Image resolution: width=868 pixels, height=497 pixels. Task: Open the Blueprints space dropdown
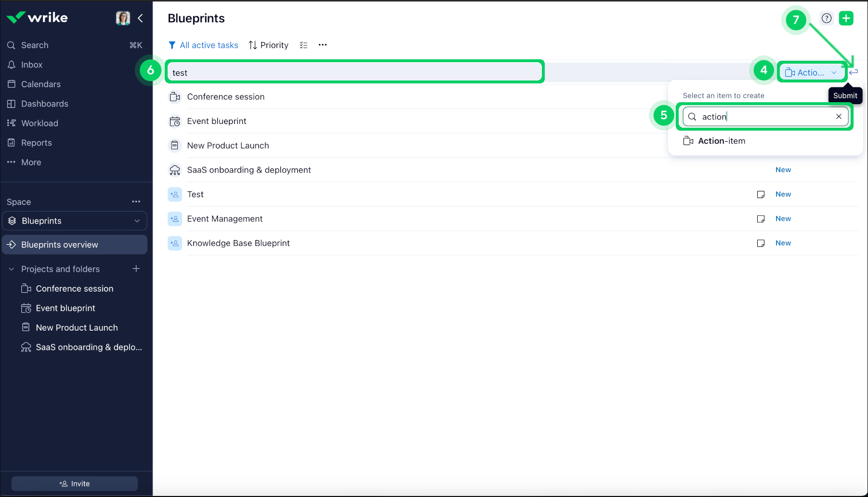click(x=75, y=221)
